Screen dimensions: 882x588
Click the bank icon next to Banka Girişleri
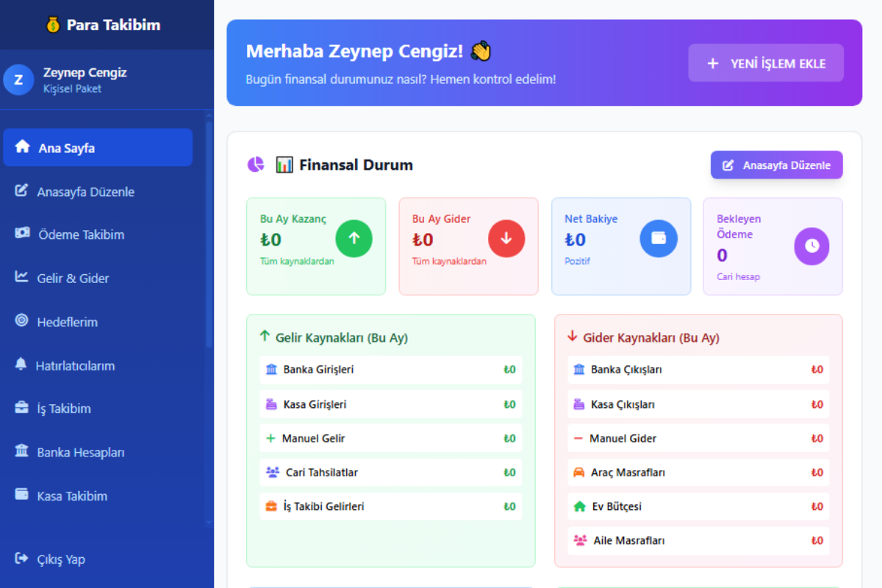click(271, 370)
